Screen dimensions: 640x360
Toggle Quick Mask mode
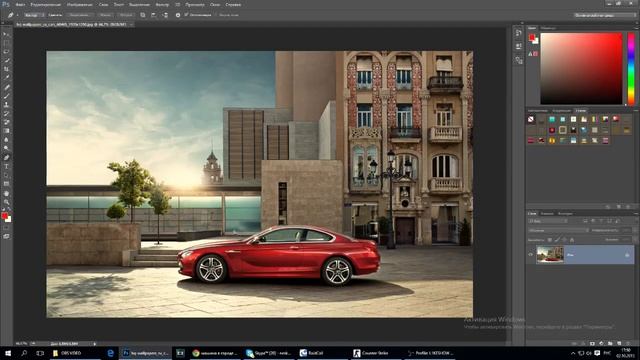pyautogui.click(x=7, y=228)
